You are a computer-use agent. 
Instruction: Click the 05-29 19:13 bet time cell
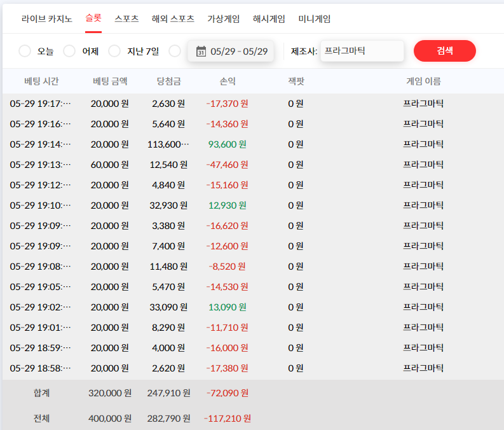41,165
